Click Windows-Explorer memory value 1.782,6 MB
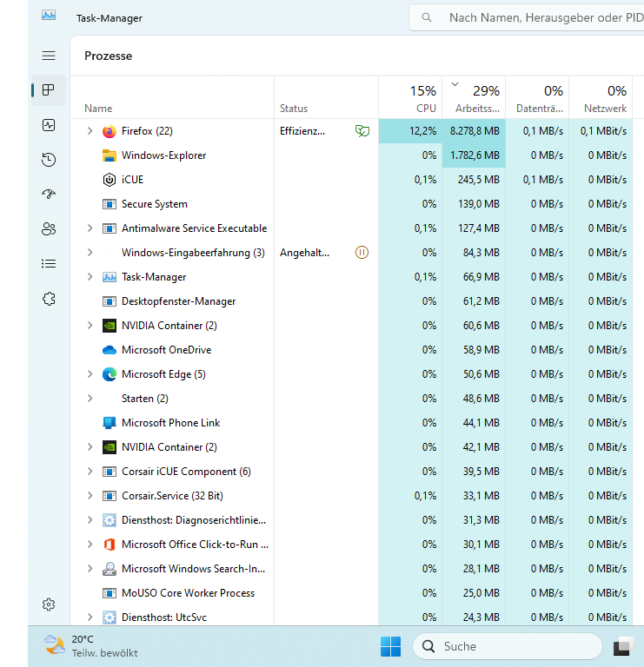Screen dimensions: 644x667 coord(475,155)
